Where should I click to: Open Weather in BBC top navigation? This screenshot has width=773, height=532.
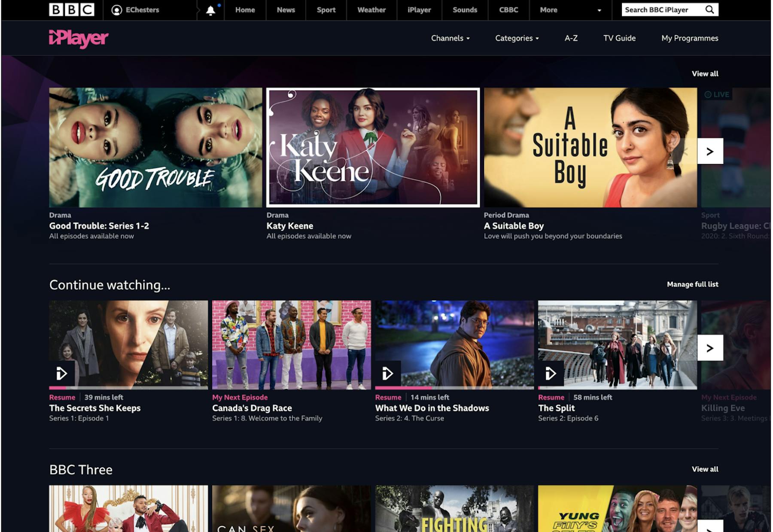tap(371, 10)
